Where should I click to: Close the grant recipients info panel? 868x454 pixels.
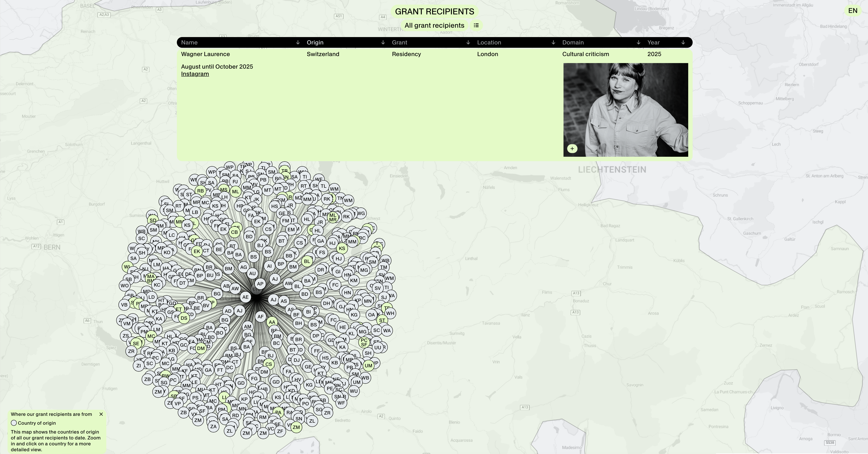coord(101,414)
